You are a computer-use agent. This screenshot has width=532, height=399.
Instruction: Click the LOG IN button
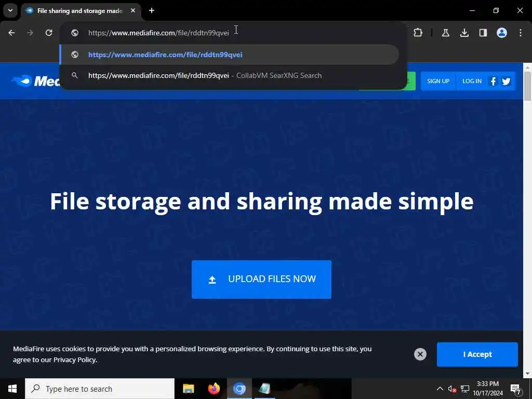472,81
